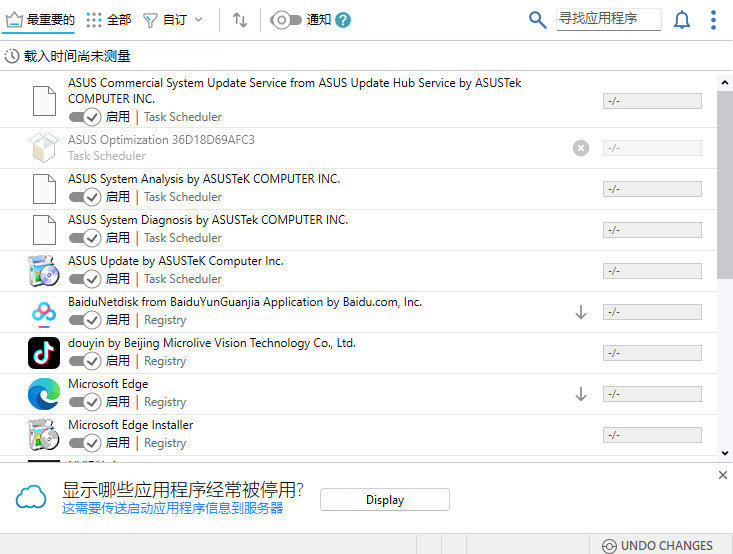
Task: Click load-time bar for ASUS System Analysis
Action: point(652,189)
